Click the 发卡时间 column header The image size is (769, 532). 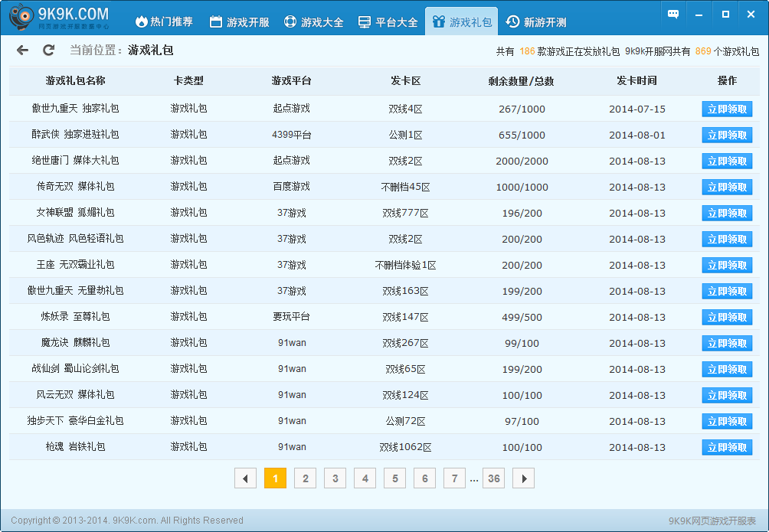click(636, 80)
